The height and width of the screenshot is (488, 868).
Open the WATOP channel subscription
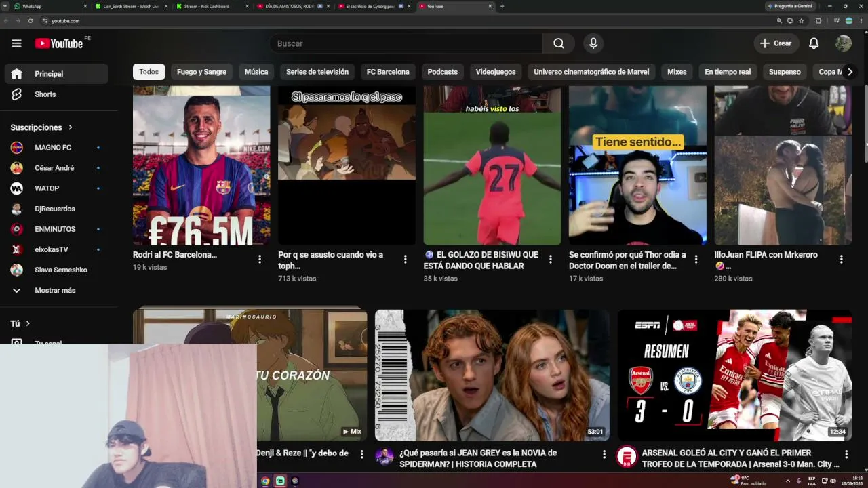56,188
